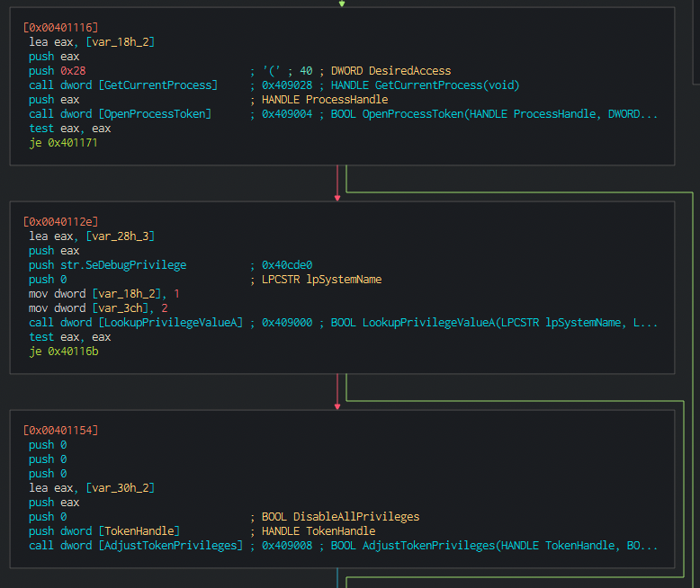The height and width of the screenshot is (588, 700).
Task: Click the mov dword var_3ch, 2 line
Action: [x=98, y=308]
